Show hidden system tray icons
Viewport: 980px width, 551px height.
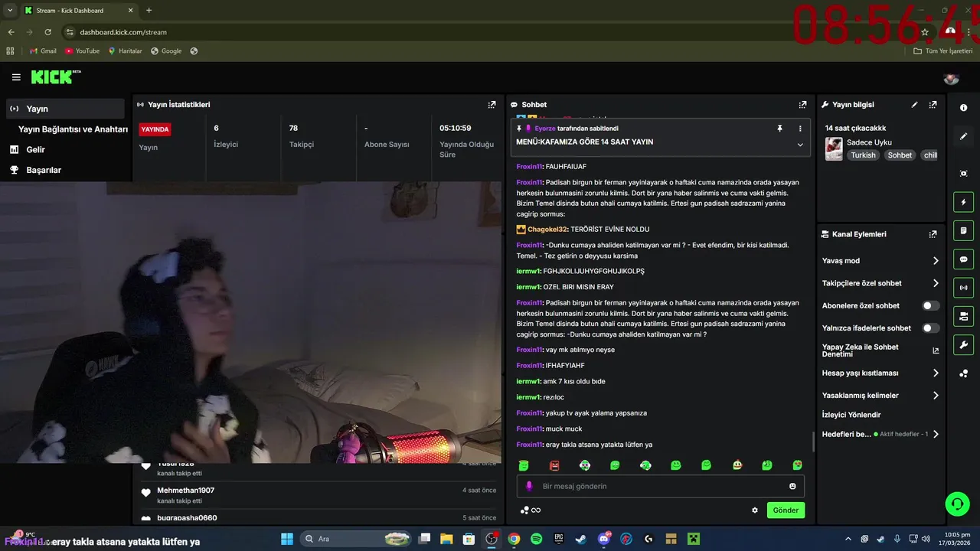(848, 539)
